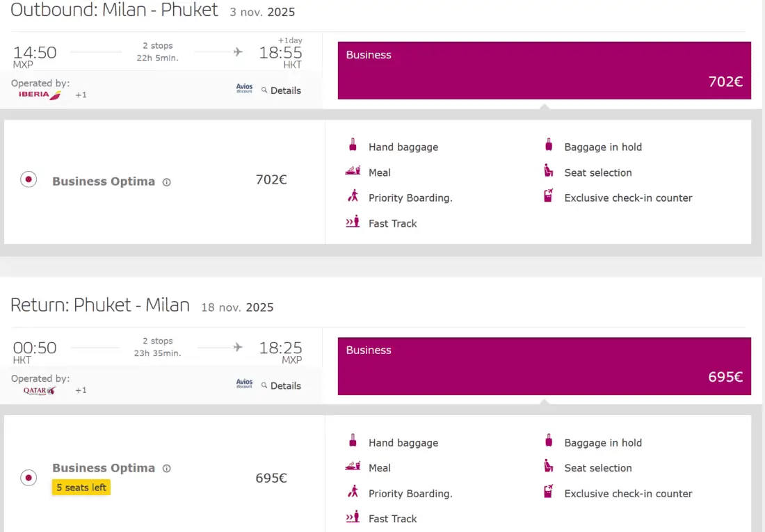Click outbound Fast Track icon
The height and width of the screenshot is (532, 765).
[x=353, y=223]
